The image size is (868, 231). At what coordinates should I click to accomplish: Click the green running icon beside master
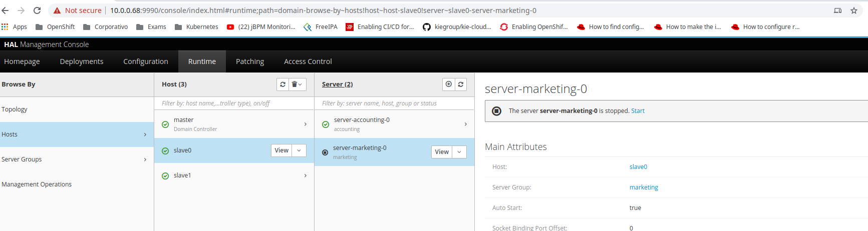pyautogui.click(x=165, y=124)
